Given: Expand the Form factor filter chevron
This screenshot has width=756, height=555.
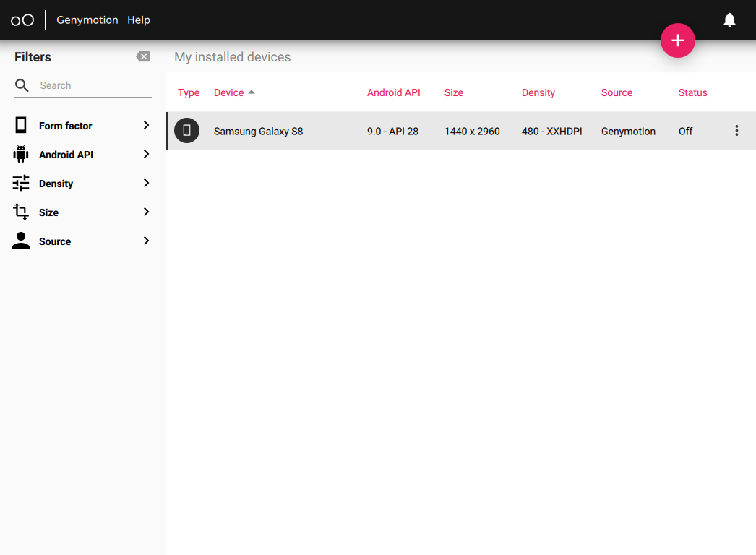Looking at the screenshot, I should 147,125.
